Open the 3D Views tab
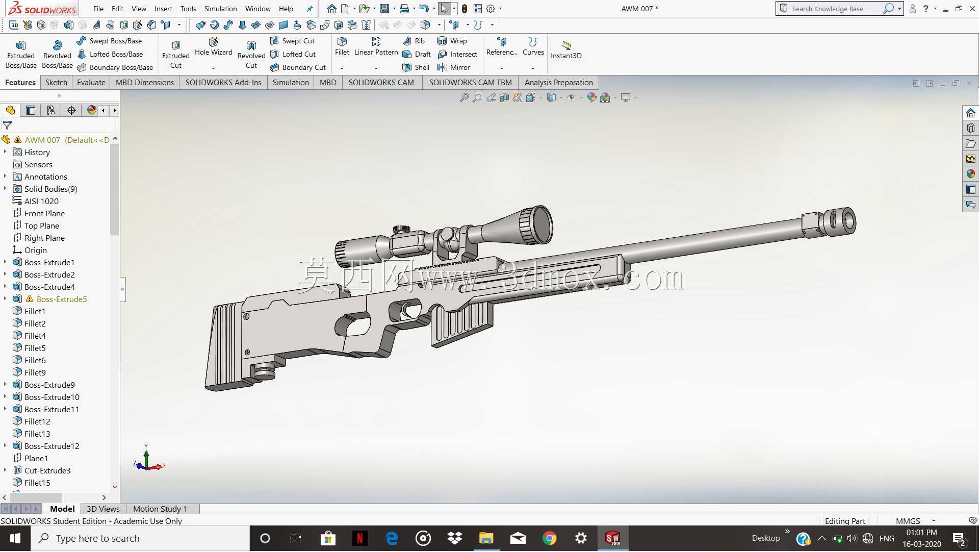This screenshot has height=552, width=980. (x=103, y=509)
